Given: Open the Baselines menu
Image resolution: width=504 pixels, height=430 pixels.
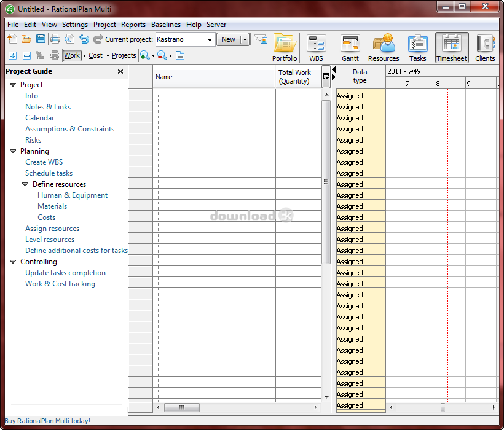Looking at the screenshot, I should [166, 25].
